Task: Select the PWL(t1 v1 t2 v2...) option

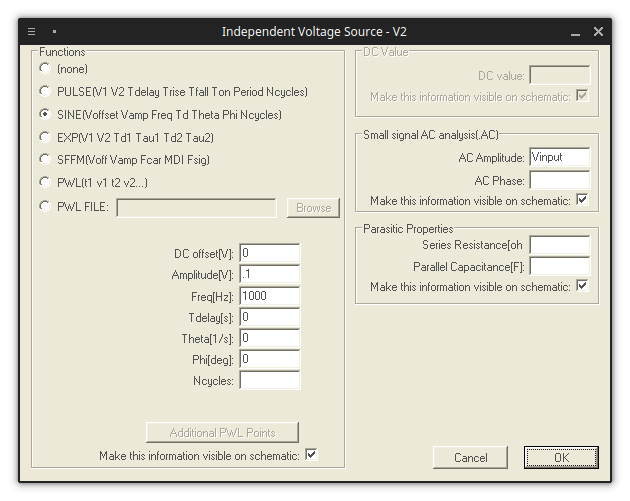Action: [x=45, y=182]
